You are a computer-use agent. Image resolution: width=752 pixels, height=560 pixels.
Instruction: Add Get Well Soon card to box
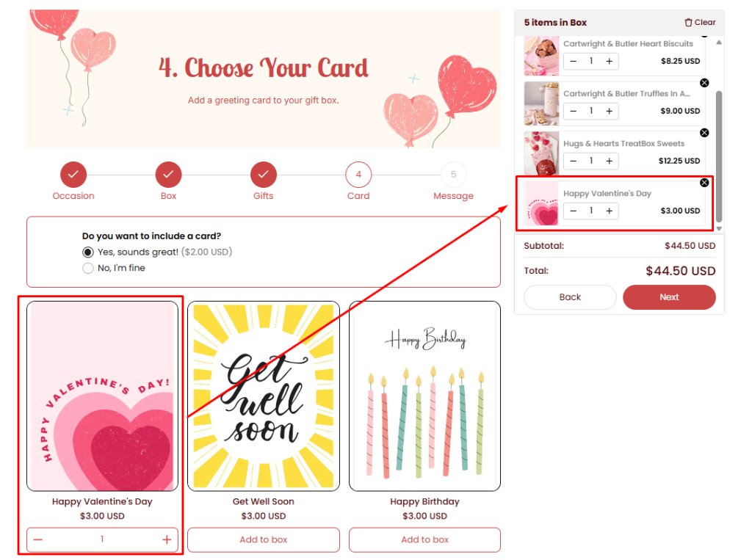click(264, 540)
